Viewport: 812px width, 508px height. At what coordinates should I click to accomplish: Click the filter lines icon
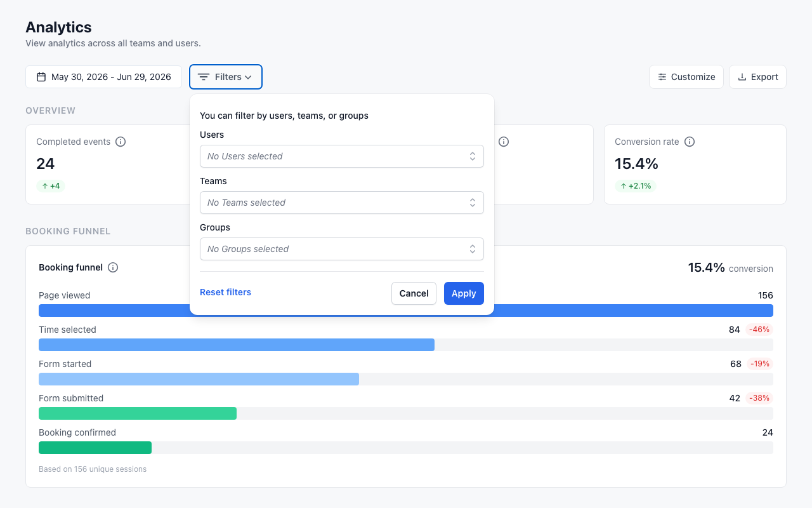pyautogui.click(x=204, y=77)
